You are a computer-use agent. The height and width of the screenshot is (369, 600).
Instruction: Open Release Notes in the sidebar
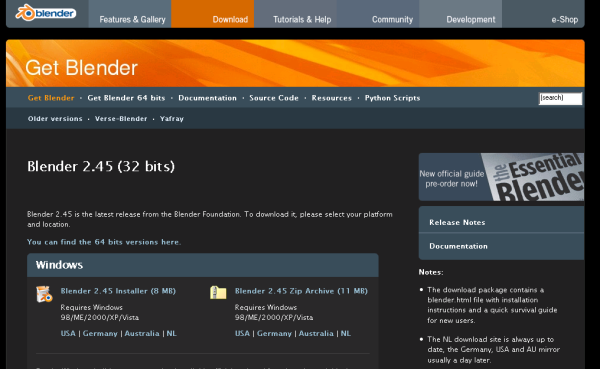click(x=457, y=222)
